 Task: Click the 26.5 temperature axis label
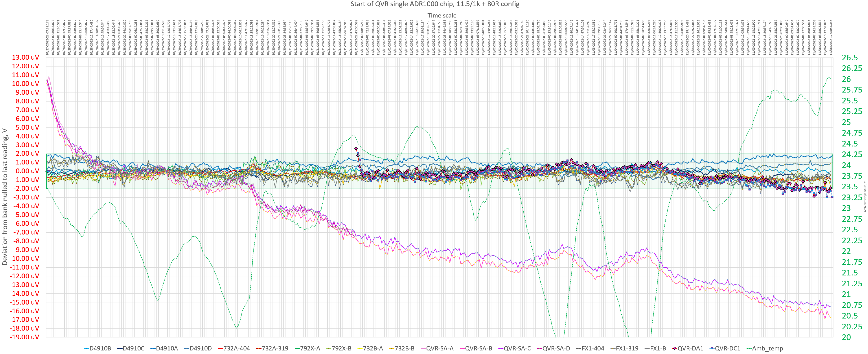(x=850, y=58)
